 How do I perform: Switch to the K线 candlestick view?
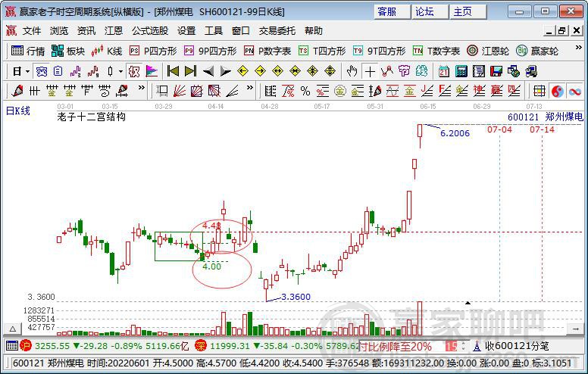(x=107, y=51)
